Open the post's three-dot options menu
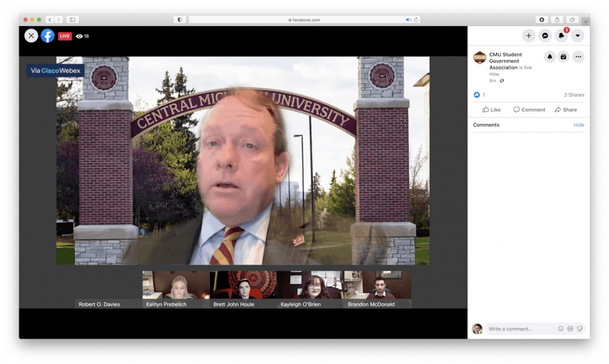Screen dimensions: 609x364 579,57
